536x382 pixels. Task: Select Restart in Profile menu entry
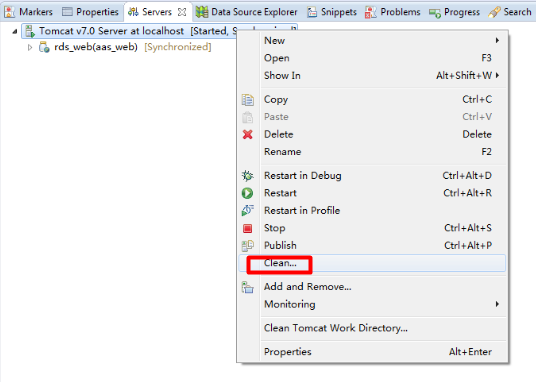pyautogui.click(x=372, y=210)
